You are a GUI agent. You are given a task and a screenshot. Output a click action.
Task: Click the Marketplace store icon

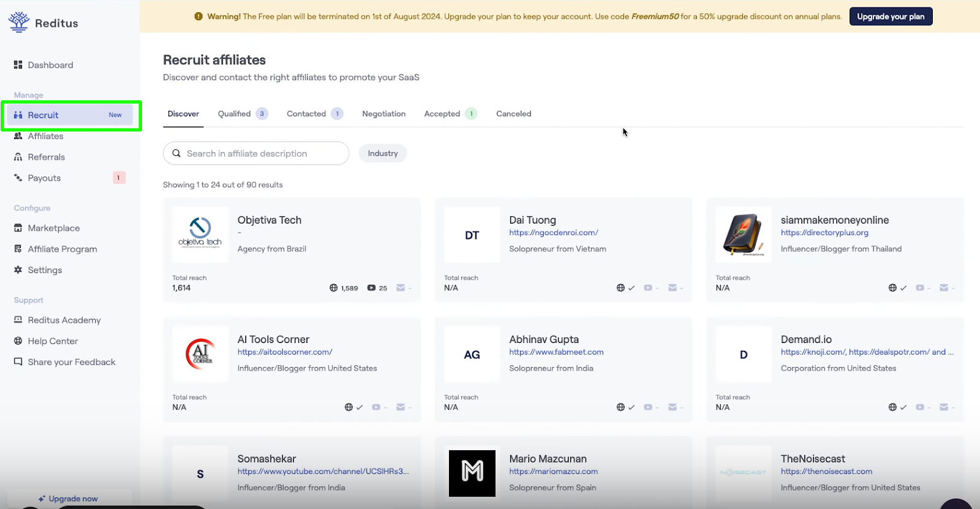pos(18,228)
